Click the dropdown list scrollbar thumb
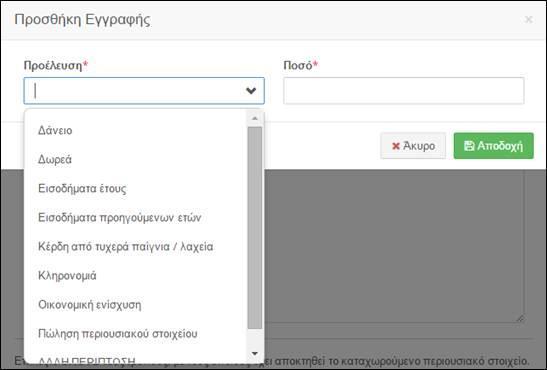The height and width of the screenshot is (370, 547). [x=255, y=227]
